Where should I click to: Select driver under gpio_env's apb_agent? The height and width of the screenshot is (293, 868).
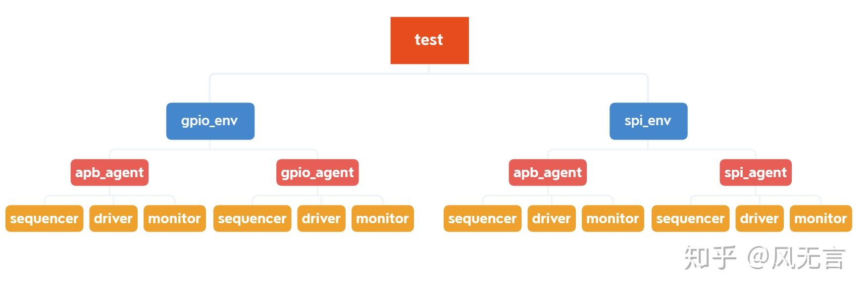[x=113, y=218]
